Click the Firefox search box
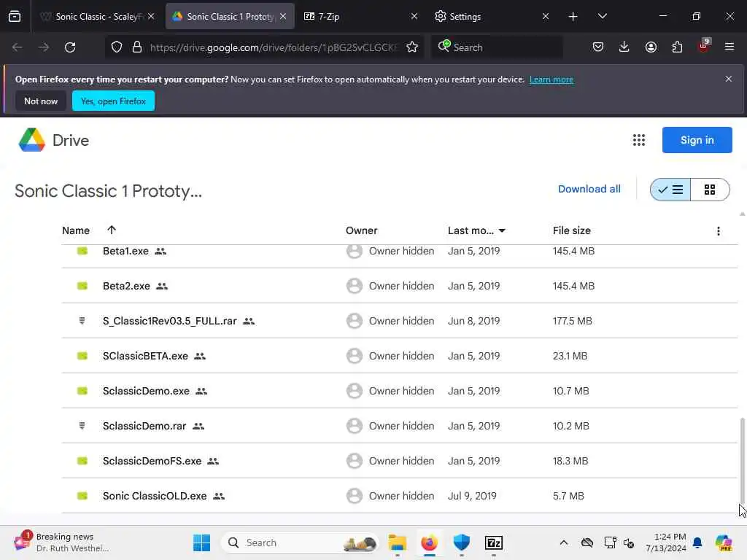Image resolution: width=747 pixels, height=560 pixels. point(497,47)
